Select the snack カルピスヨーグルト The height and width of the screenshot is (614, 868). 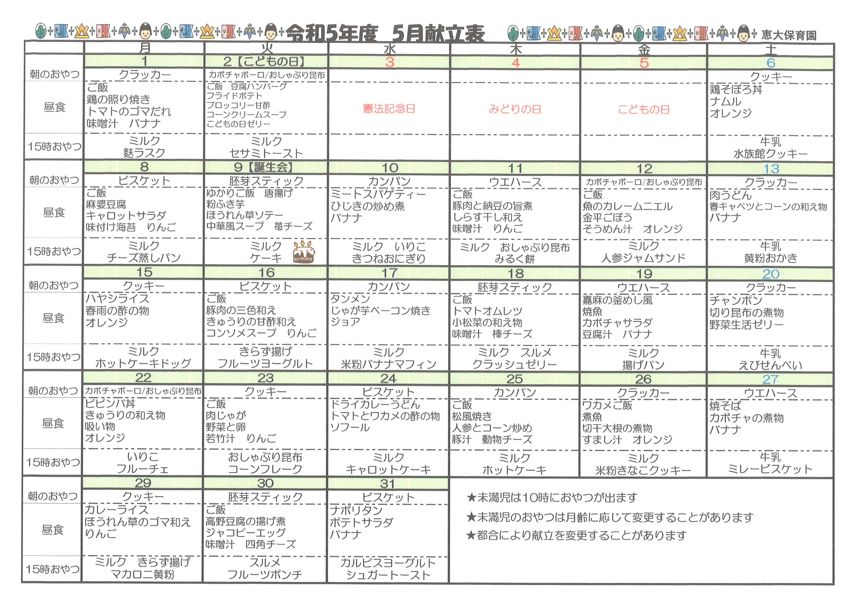pos(388,563)
